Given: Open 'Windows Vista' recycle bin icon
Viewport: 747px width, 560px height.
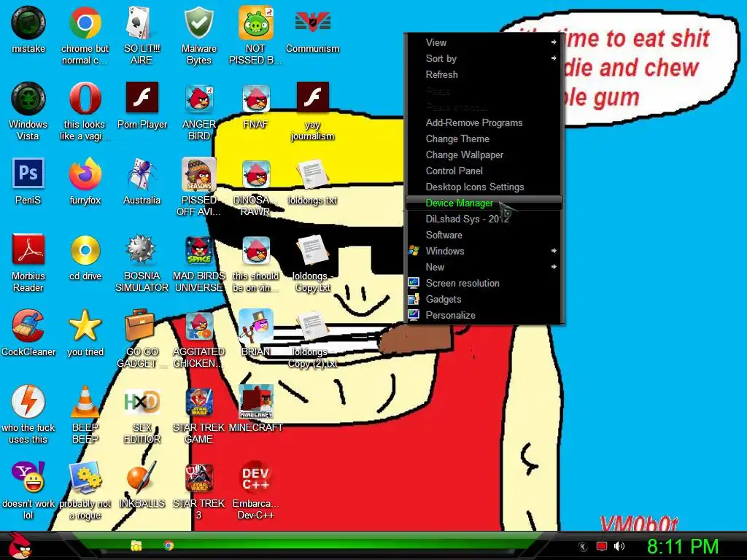Looking at the screenshot, I should (x=28, y=98).
